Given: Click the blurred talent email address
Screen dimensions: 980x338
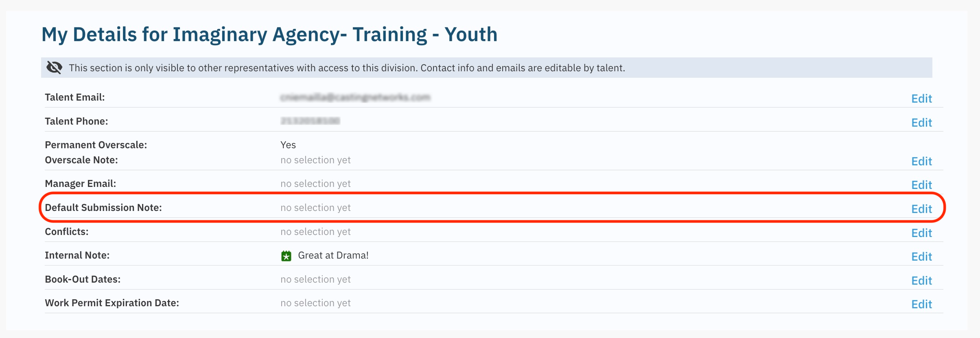Looking at the screenshot, I should (x=355, y=97).
